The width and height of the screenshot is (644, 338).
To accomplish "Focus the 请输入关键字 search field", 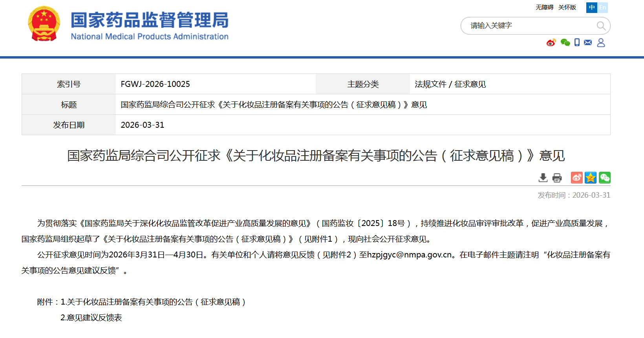I will pos(530,26).
